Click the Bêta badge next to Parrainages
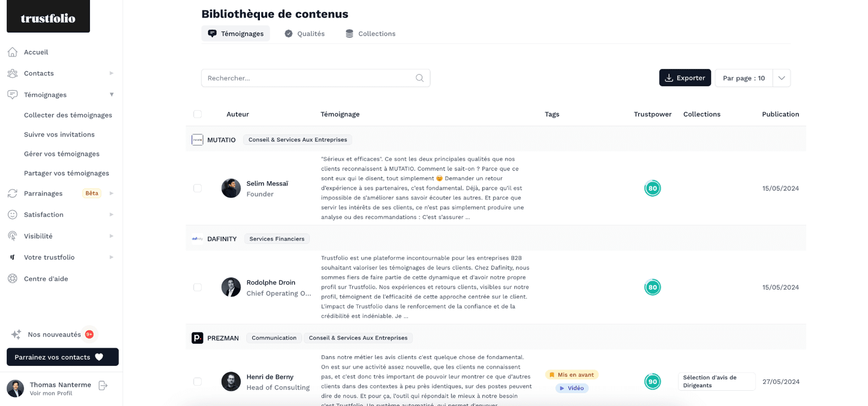This screenshot has width=868, height=406. click(x=92, y=193)
